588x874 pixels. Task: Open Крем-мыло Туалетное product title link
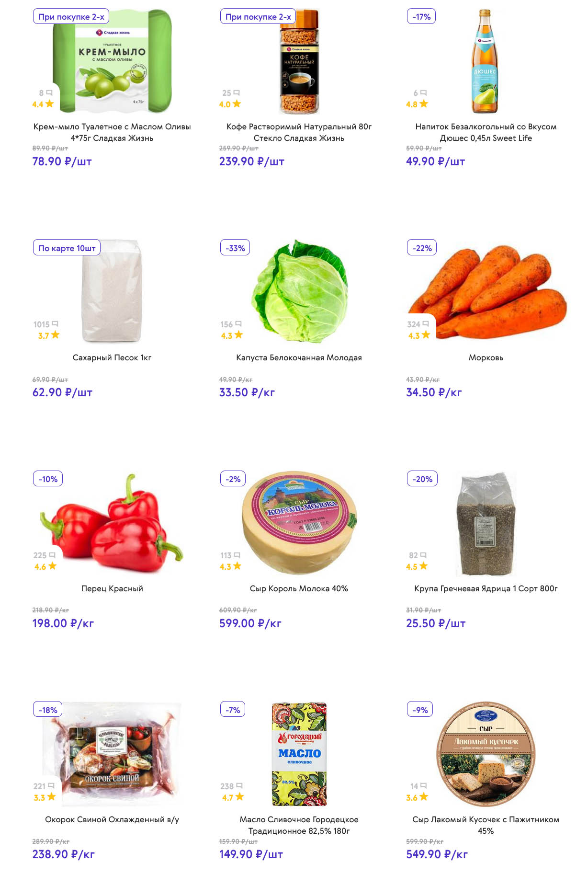(112, 132)
